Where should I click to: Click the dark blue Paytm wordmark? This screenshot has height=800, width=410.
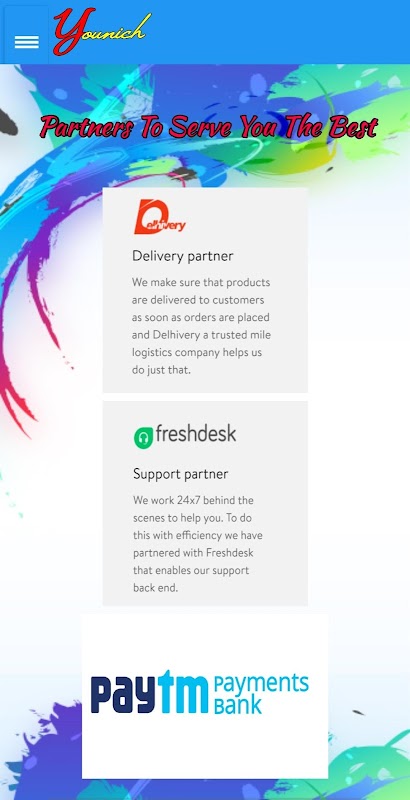pyautogui.click(x=150, y=693)
